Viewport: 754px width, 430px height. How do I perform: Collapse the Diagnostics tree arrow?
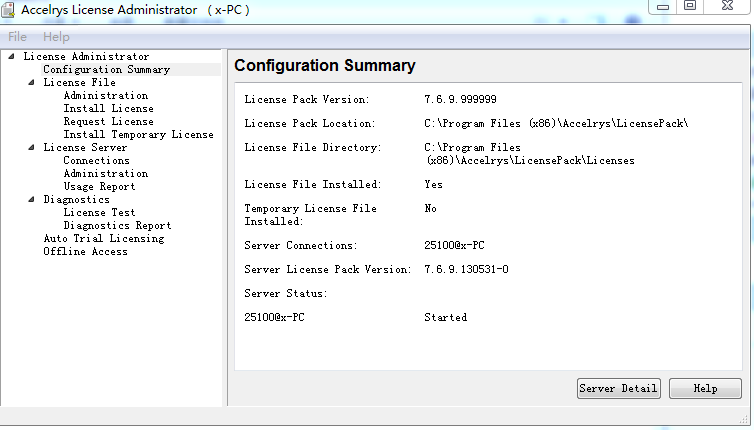pyautogui.click(x=32, y=200)
